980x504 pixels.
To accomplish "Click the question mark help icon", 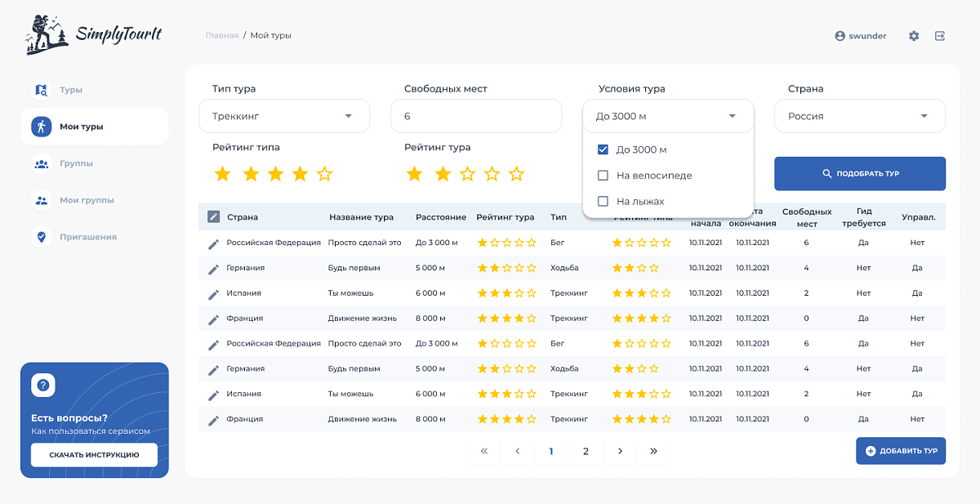I will click(42, 385).
